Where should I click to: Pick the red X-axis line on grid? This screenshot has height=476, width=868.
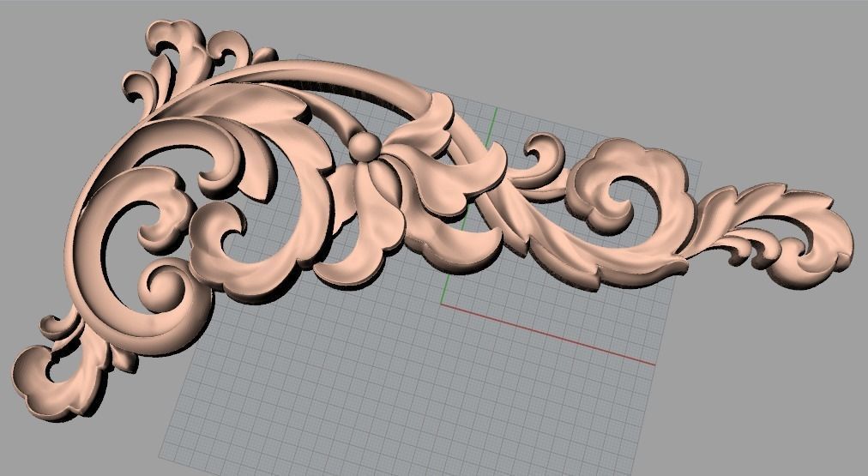(x=548, y=334)
